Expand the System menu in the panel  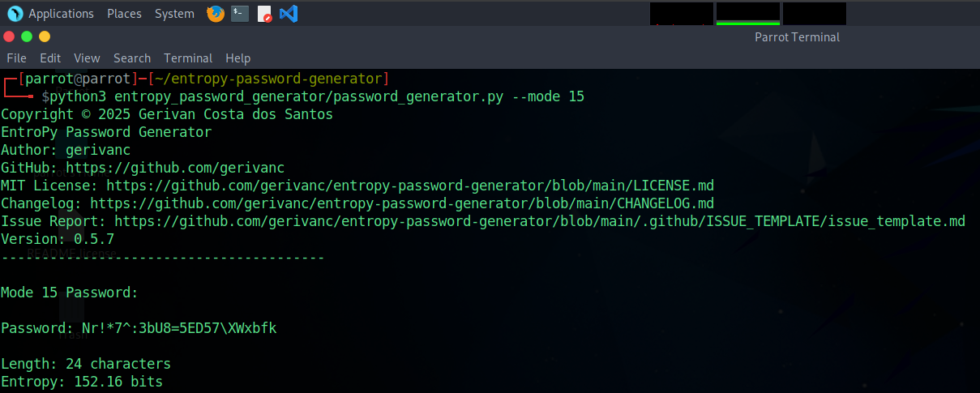[x=174, y=14]
